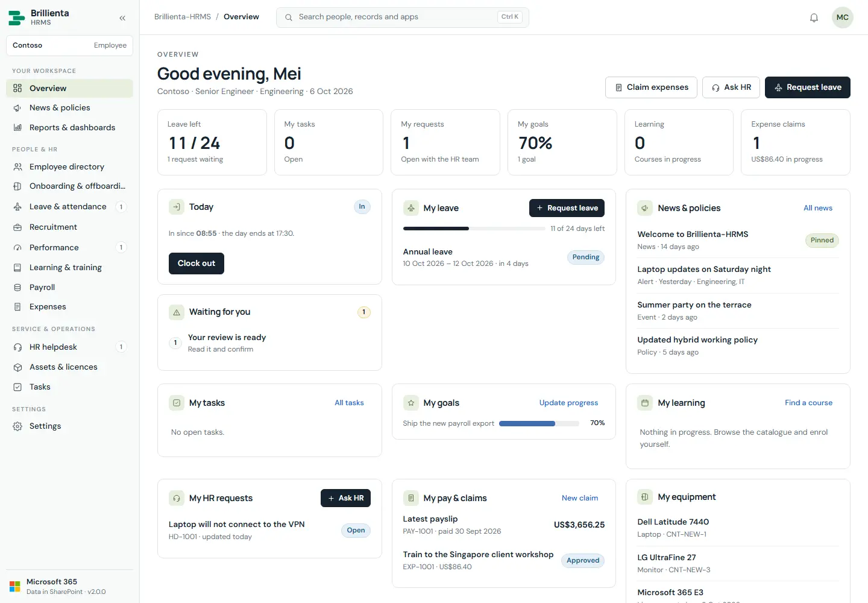Viewport: 868px width, 603px height.
Task: Click Ask HR in My HR requests card
Action: (x=345, y=498)
